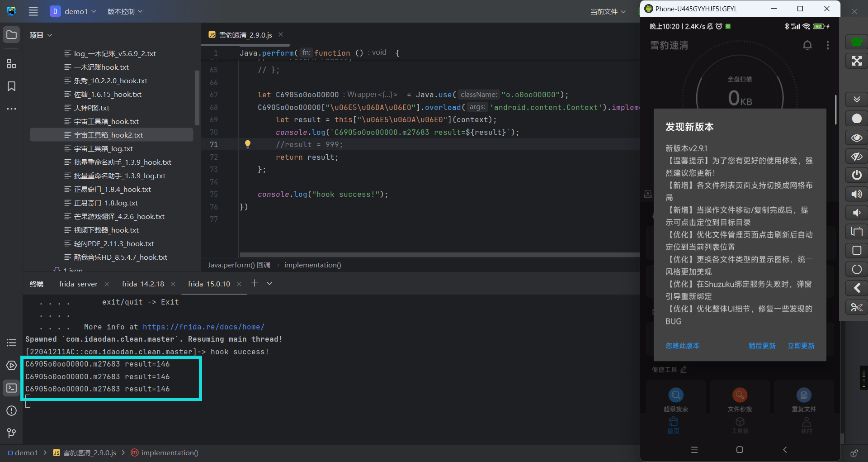Image resolution: width=868 pixels, height=462 pixels.
Task: Tap home navigation button on phone screen
Action: pos(740,450)
